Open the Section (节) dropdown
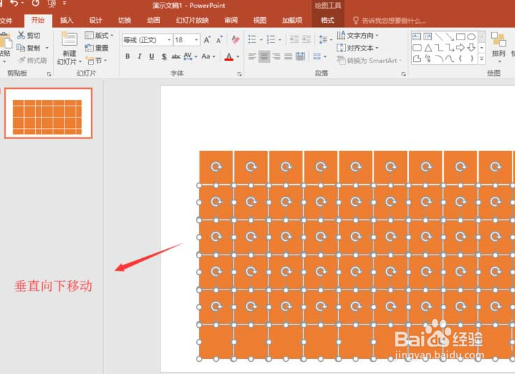515x374 pixels. tap(97, 61)
